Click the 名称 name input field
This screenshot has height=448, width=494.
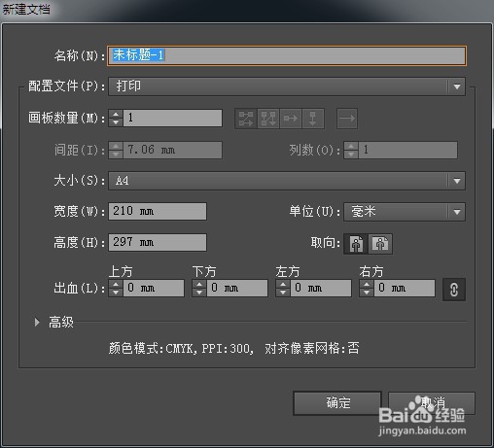[x=287, y=55]
